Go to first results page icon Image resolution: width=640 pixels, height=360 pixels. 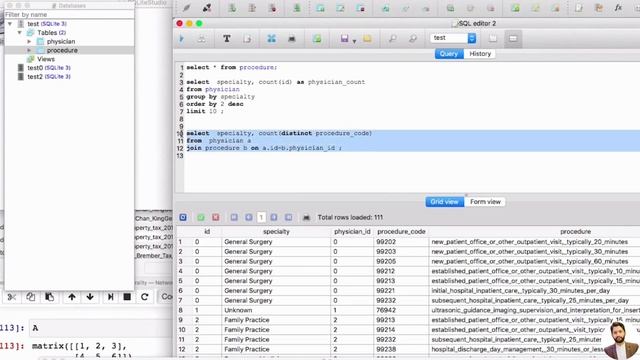coord(234,218)
